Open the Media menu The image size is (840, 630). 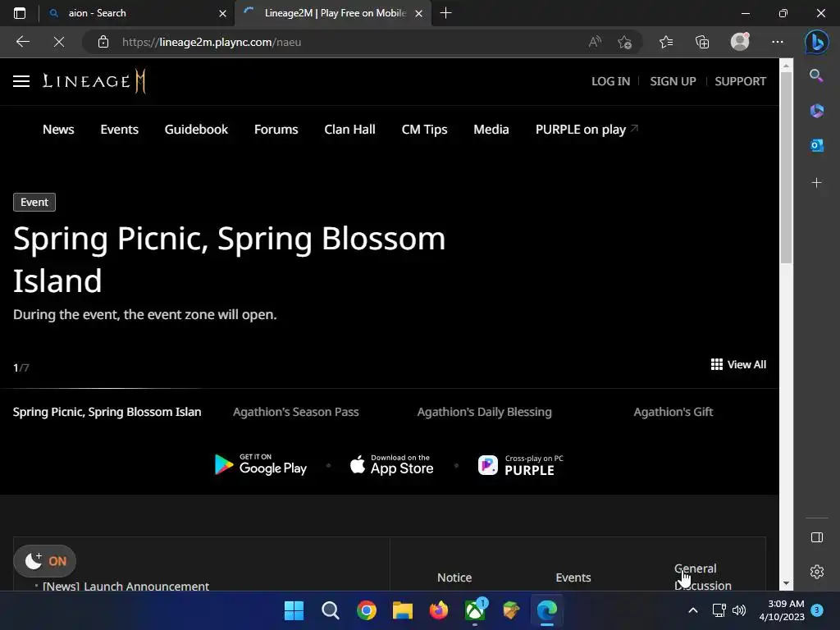491,129
